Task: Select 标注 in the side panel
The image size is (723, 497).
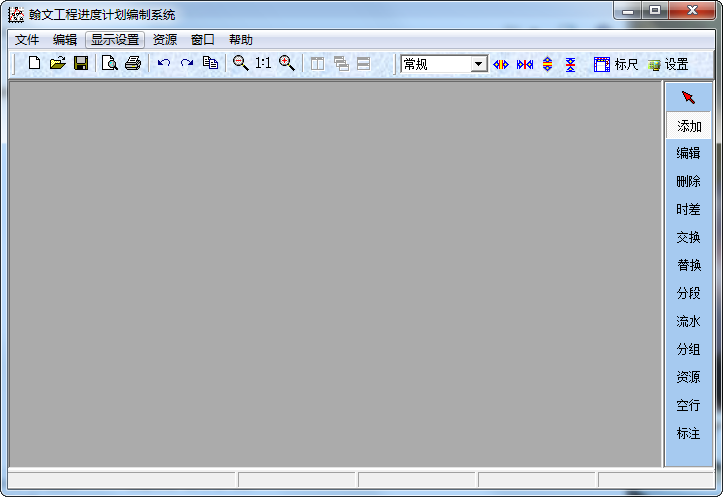Action: [x=688, y=433]
